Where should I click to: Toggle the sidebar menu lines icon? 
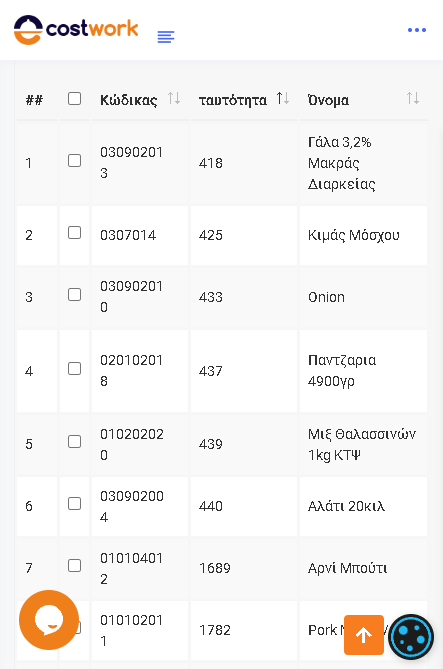click(x=166, y=37)
